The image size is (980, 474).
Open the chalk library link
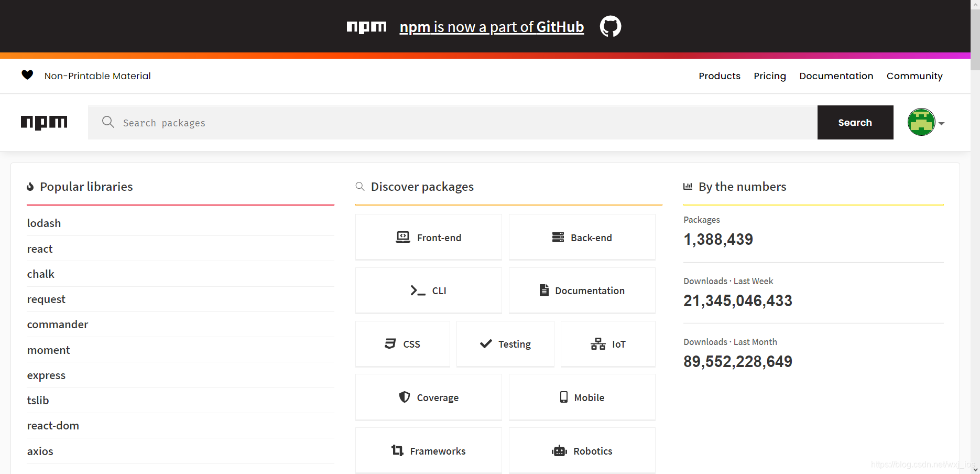click(x=41, y=274)
